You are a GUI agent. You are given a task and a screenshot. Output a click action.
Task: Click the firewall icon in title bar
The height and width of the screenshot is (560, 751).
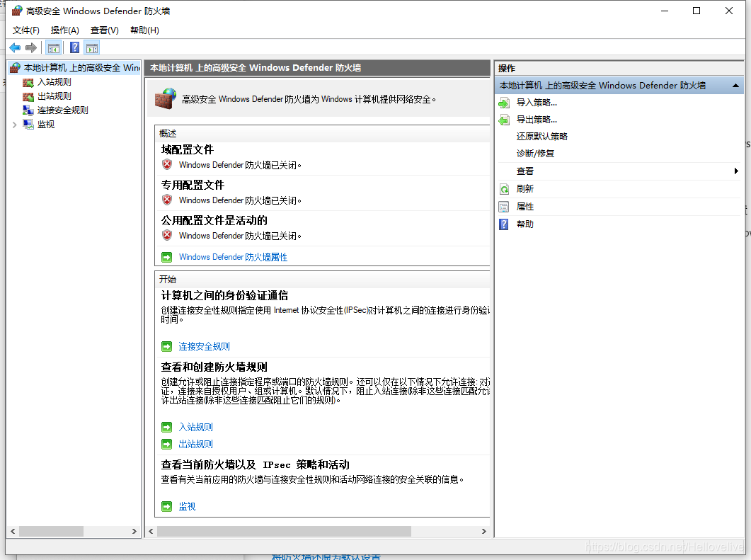(17, 11)
